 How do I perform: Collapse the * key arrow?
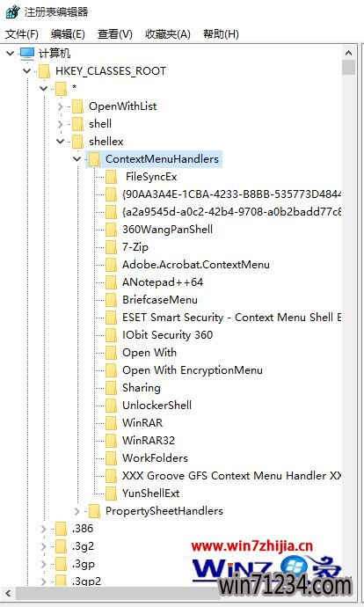click(44, 89)
